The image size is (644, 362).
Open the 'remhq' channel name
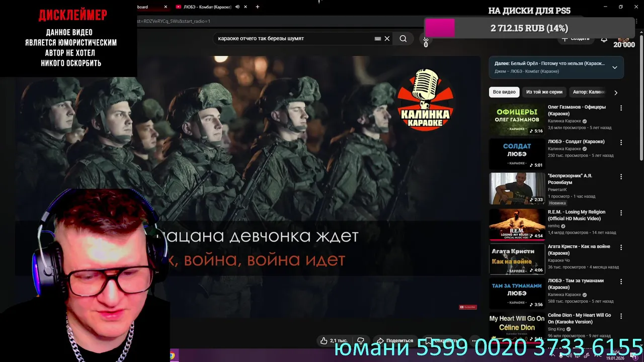[x=554, y=226]
